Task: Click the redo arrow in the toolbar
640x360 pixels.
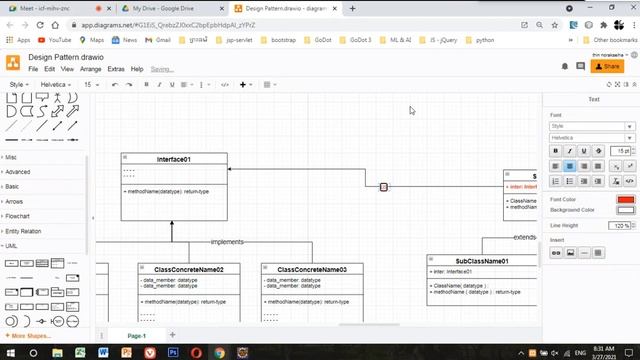Action: pyautogui.click(x=129, y=84)
